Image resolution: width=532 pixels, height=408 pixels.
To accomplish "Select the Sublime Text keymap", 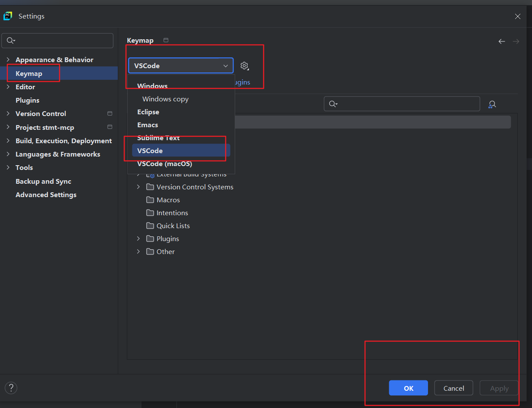I will point(181,138).
